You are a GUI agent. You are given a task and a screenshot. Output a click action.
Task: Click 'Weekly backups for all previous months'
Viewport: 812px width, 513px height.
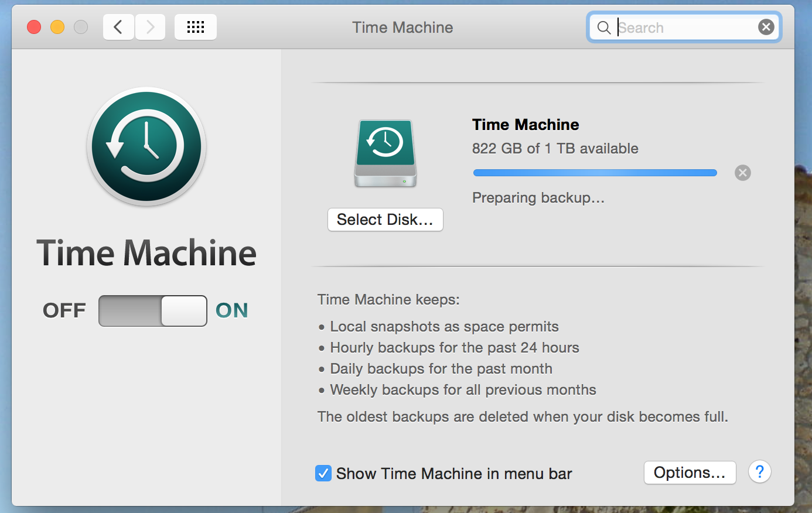[x=463, y=390]
